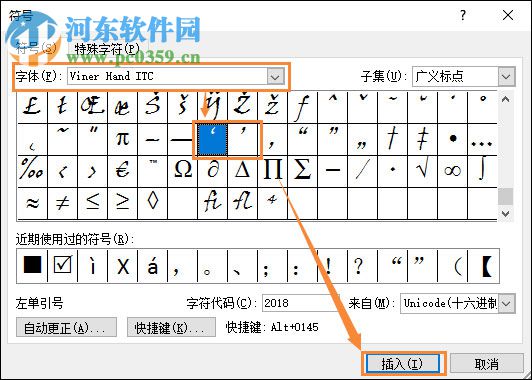Open 快捷键(K) shortcut key settings
Image resolution: width=532 pixels, height=380 pixels.
(171, 327)
